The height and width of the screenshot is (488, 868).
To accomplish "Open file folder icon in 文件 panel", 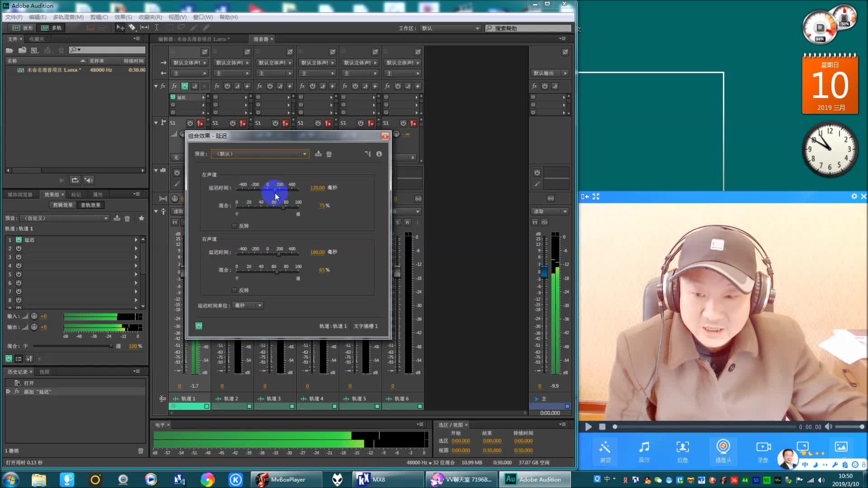I will (9, 50).
